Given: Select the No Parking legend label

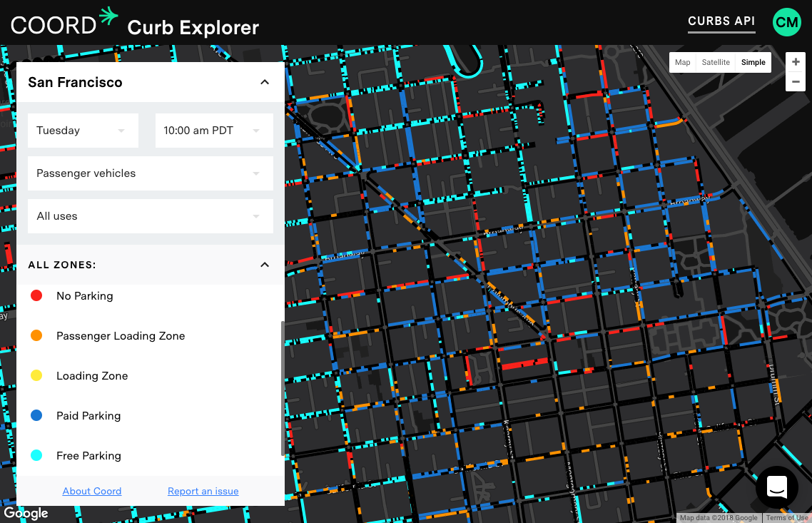Looking at the screenshot, I should click(x=84, y=295).
